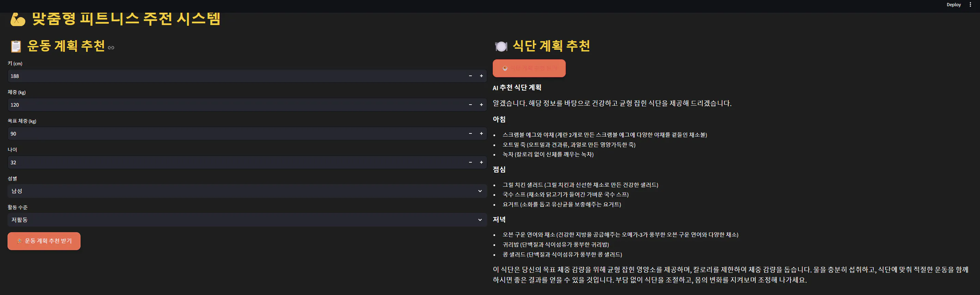
Task: Click the link anchor icon beside "운동 계획 추천"
Action: point(111,48)
